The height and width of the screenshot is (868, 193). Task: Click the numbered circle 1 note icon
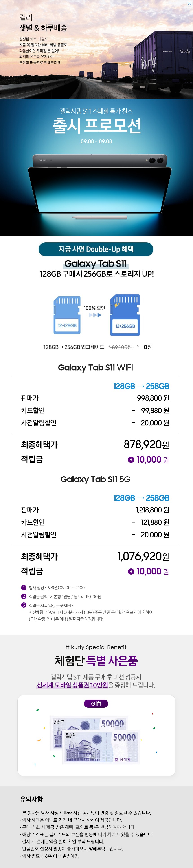[24, 588]
